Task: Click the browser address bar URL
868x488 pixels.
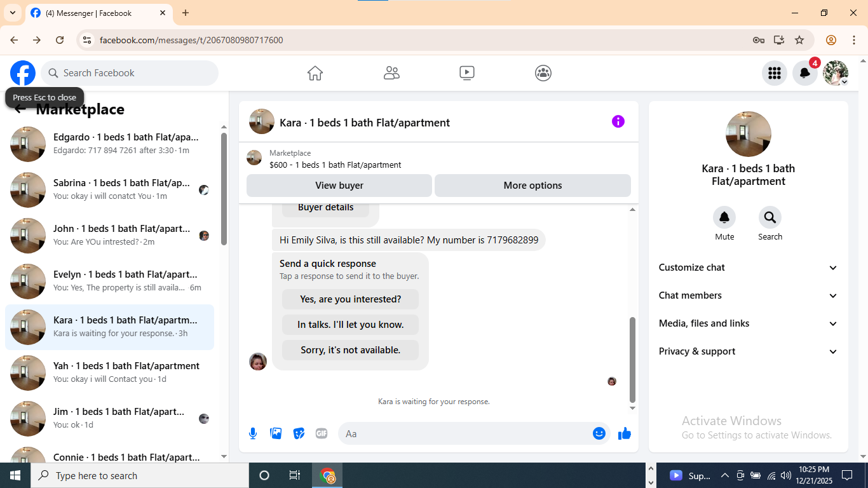Action: click(191, 40)
